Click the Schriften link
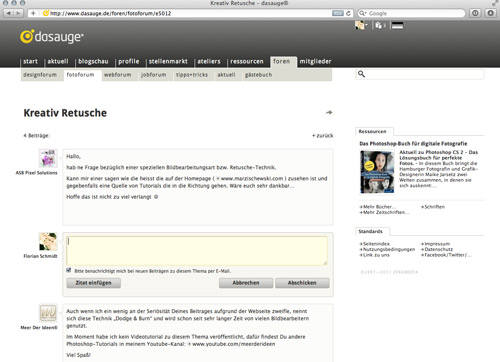Image resolution: width=500 pixels, height=362 pixels. [x=433, y=207]
